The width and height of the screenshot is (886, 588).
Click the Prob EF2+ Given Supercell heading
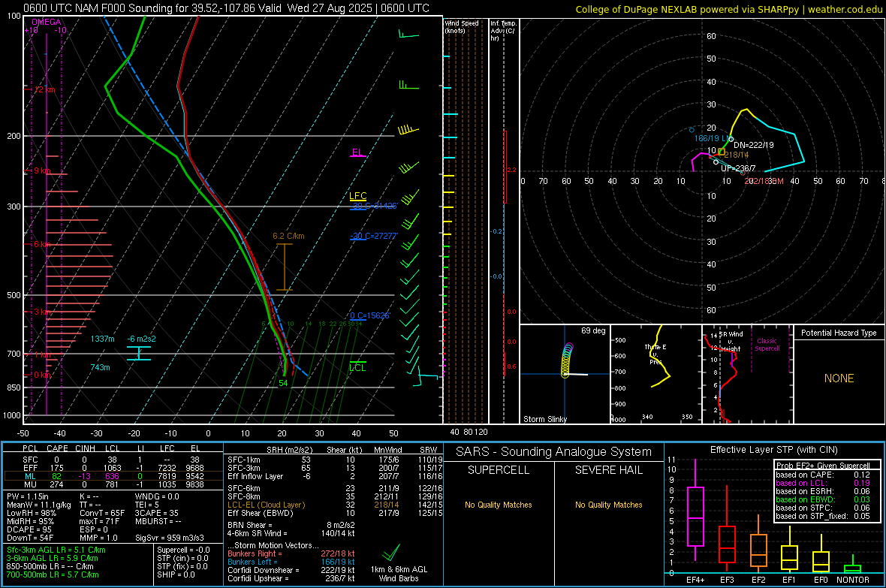[x=823, y=466]
